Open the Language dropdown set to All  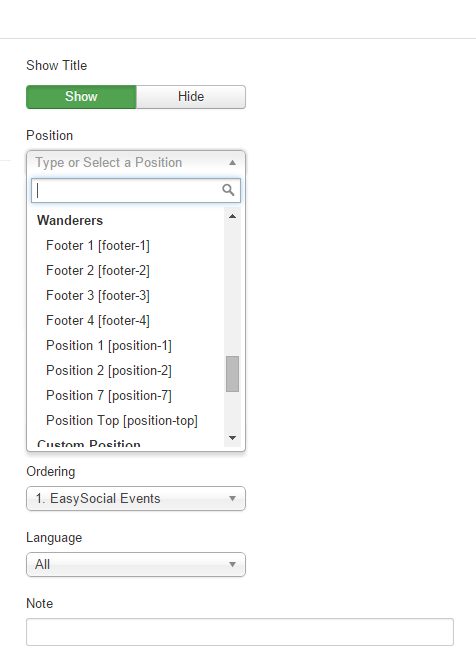[136, 564]
